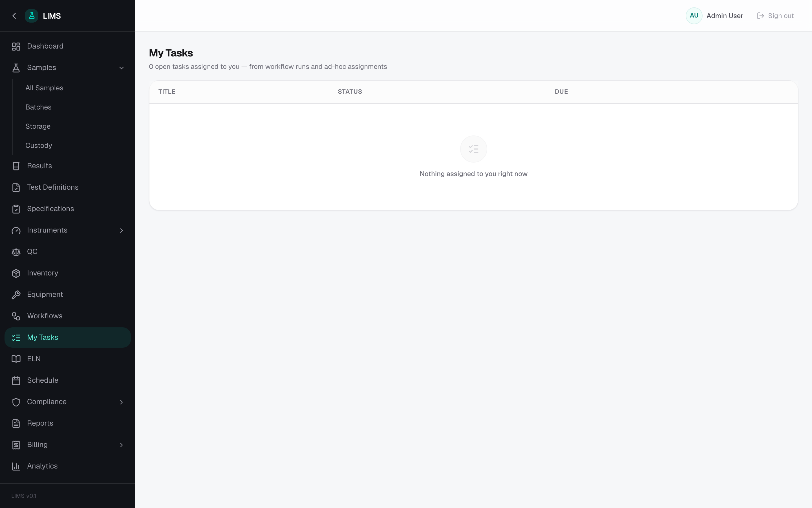Viewport: 812px width, 508px height.
Task: Click the Inventory box icon
Action: coord(16,273)
